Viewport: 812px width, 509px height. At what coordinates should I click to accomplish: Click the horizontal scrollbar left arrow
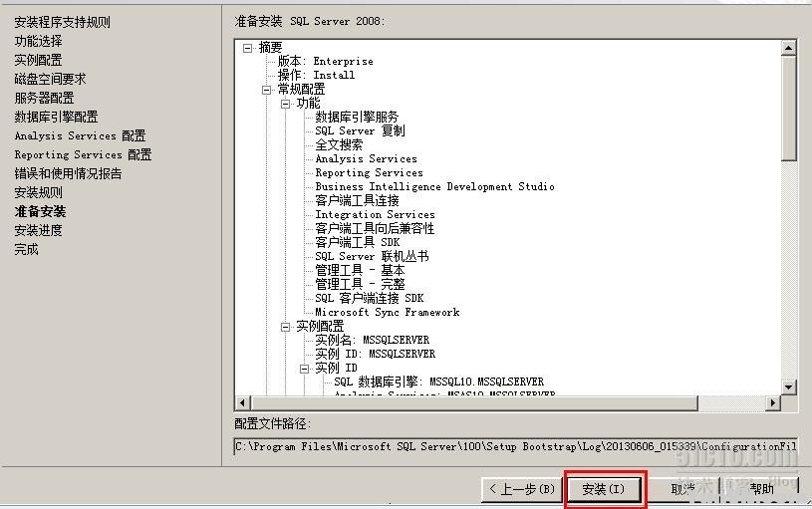coord(242,402)
